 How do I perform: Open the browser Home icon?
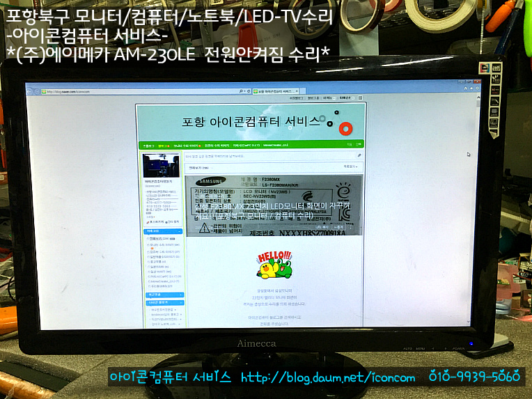coord(465,88)
